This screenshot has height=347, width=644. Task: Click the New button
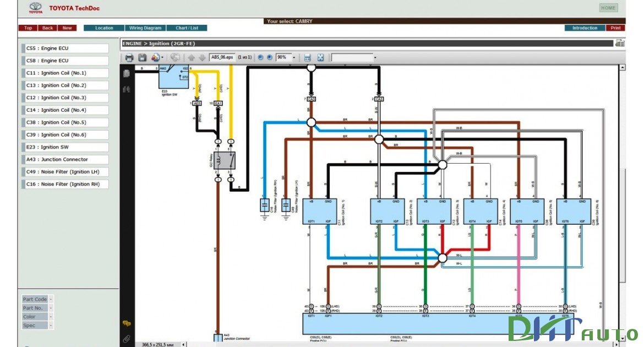tap(67, 28)
